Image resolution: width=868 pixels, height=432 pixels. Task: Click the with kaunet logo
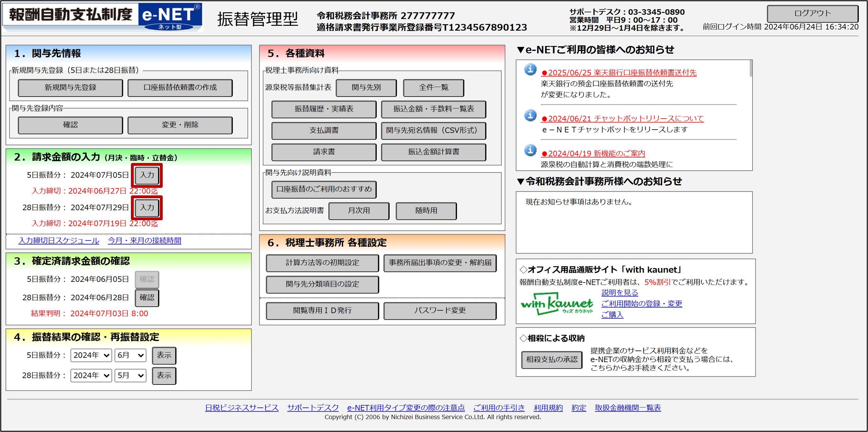tap(557, 304)
